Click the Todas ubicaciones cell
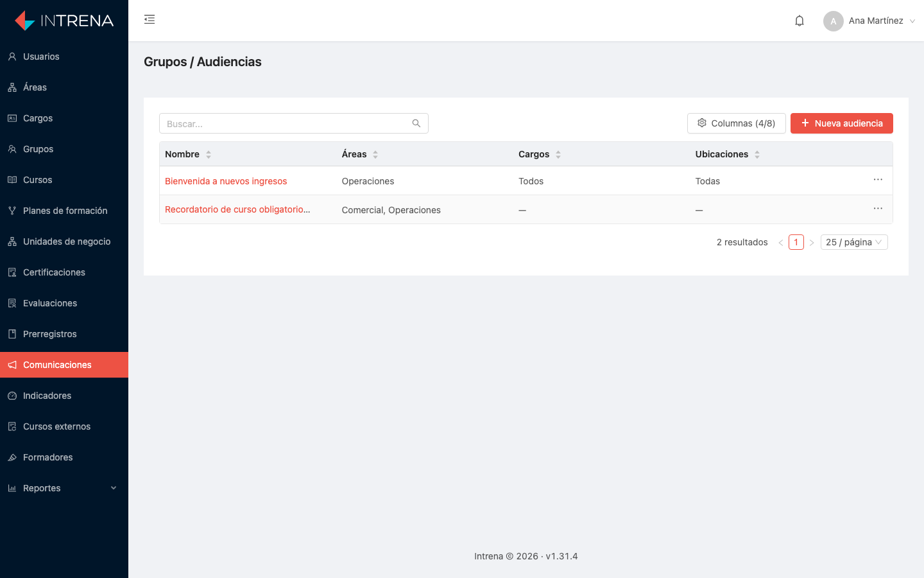Screen dimensions: 924x578 pos(708,181)
